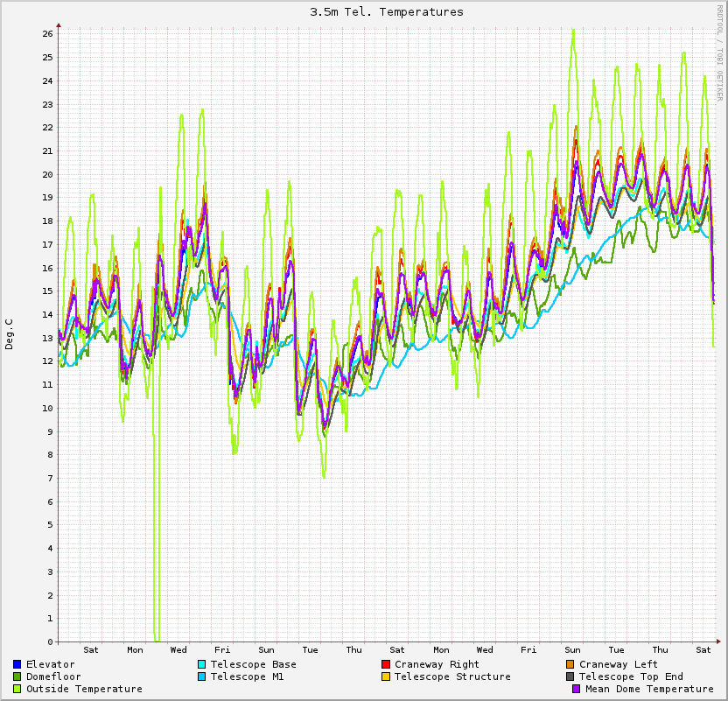Click the chart title "3.5m Tel. Temperatures"
Viewport: 728px width, 701px height.
click(387, 12)
